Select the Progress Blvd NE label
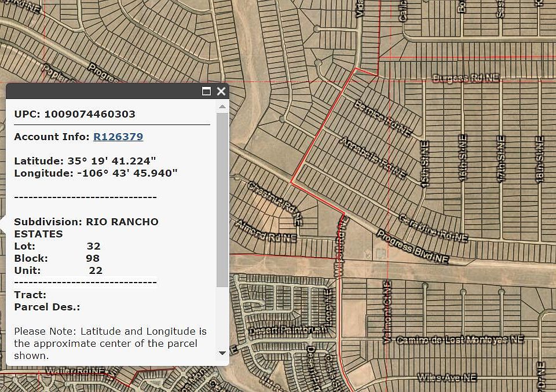This screenshot has height=392, width=556. tap(412, 246)
